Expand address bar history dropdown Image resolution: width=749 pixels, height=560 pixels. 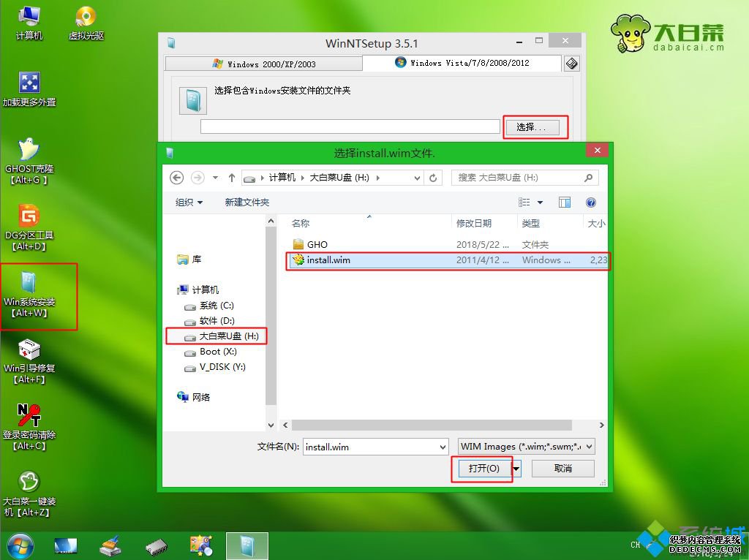point(417,178)
